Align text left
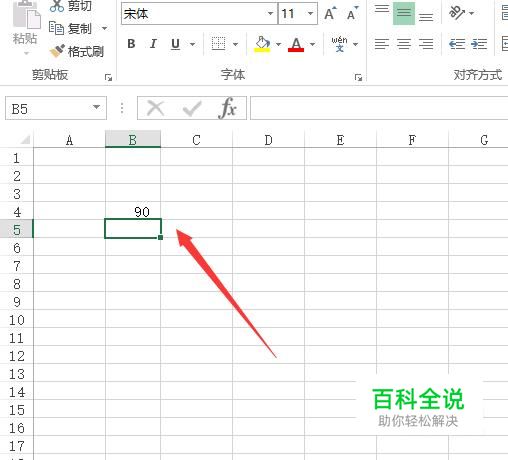508x460 pixels. point(382,44)
